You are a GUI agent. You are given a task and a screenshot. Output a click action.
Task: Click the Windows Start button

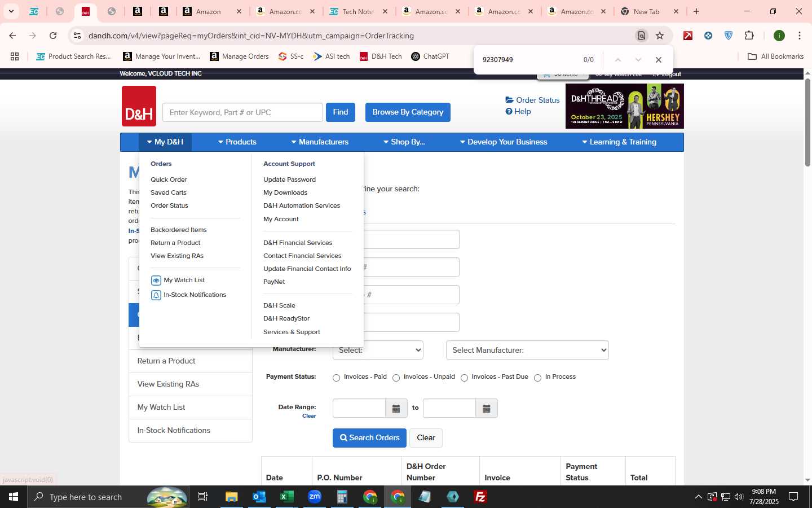click(x=14, y=497)
